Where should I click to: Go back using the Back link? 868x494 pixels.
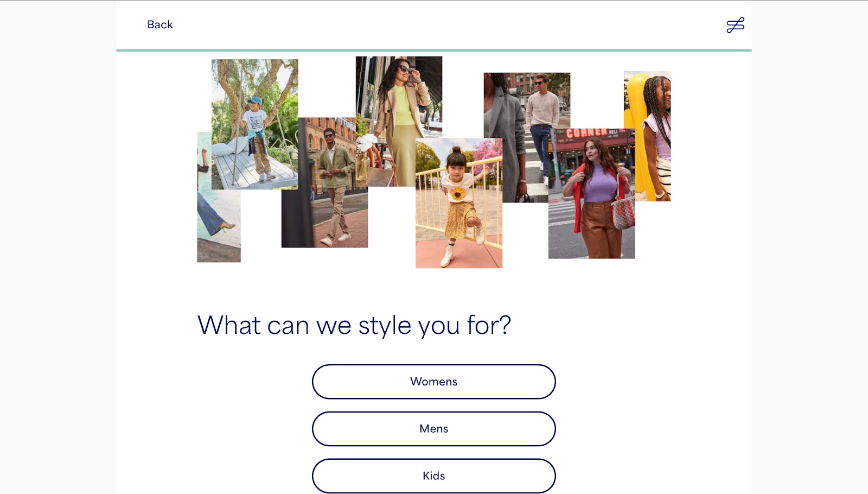tap(160, 24)
